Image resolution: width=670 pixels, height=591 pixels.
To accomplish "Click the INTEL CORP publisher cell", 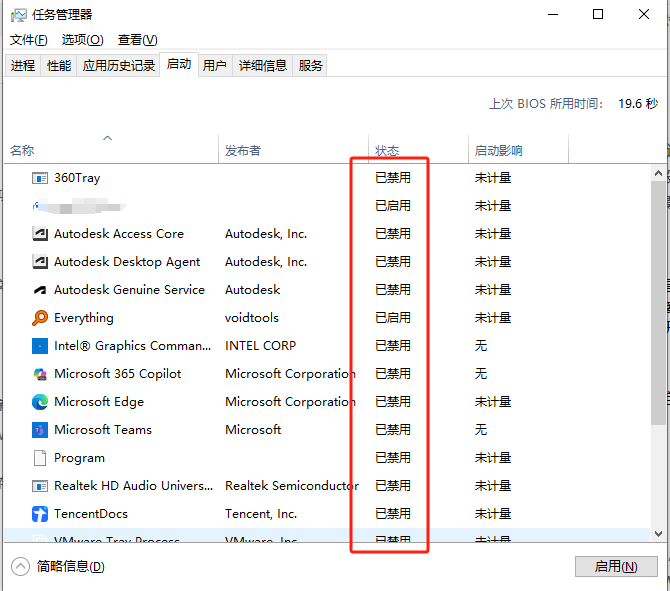I will click(x=260, y=346).
